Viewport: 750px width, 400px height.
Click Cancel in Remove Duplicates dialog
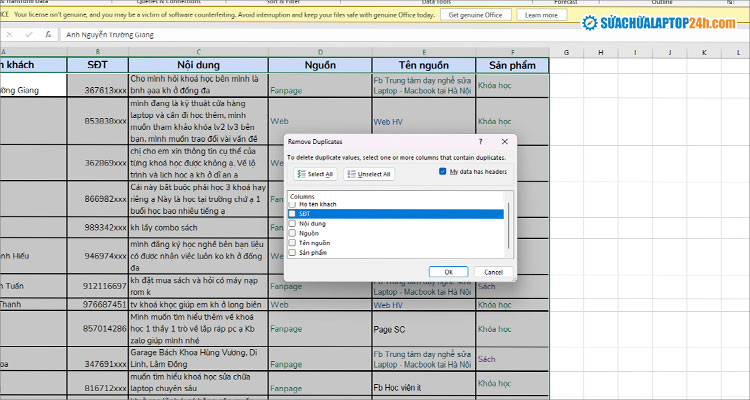coord(493,272)
